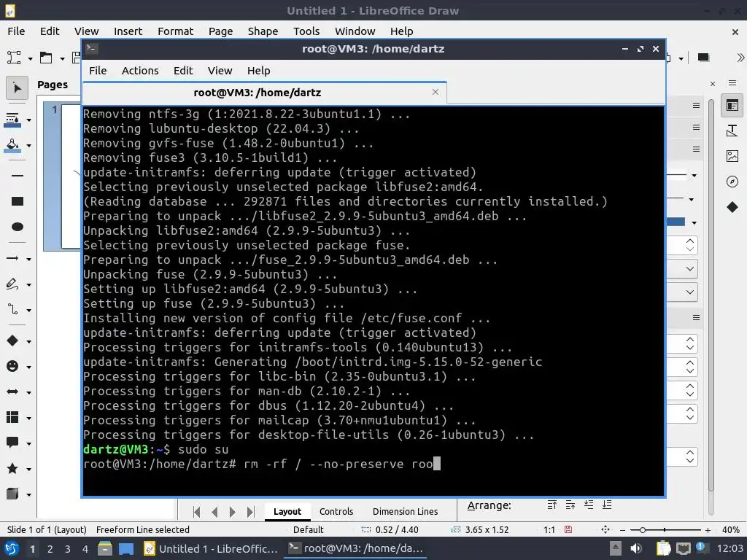Expand Basic Shapes dropdown arrow
Screen dimensions: 747x560
coord(29,341)
